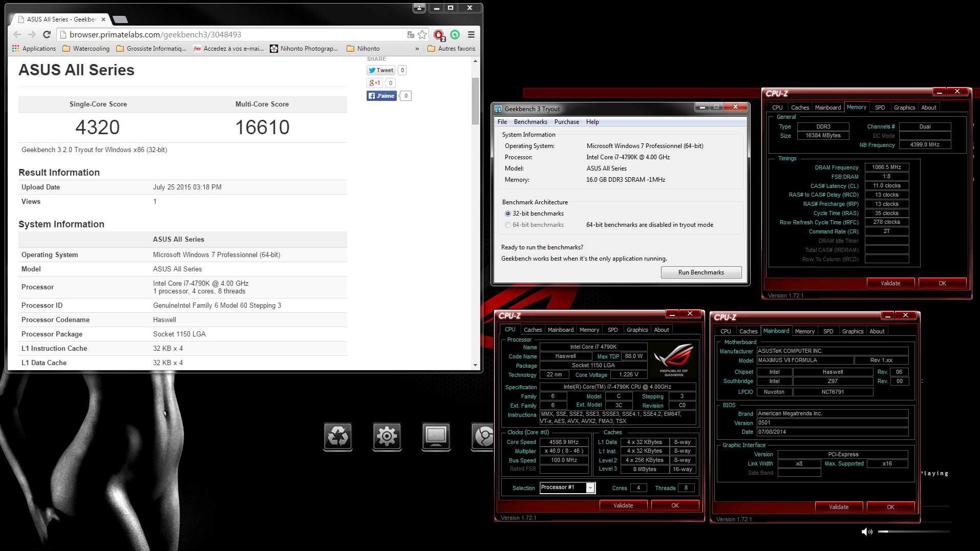This screenshot has height=551, width=980.
Task: Open About tab in processor CPU-Z window
Action: click(x=662, y=330)
